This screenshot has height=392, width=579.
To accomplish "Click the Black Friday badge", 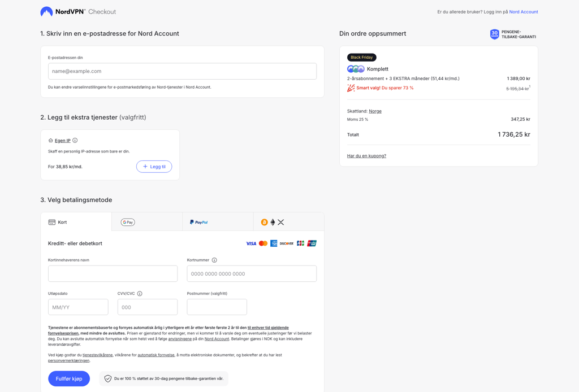I will 361,57.
